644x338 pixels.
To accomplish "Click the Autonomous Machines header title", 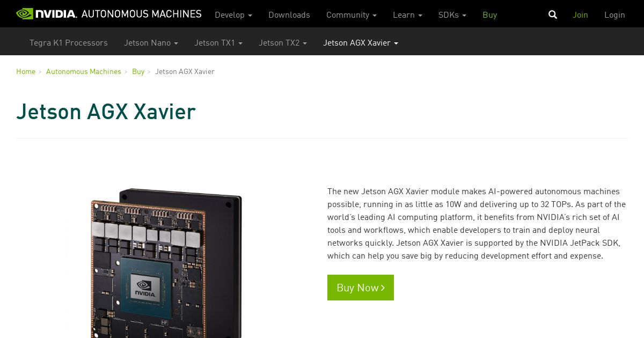I will coord(141,14).
